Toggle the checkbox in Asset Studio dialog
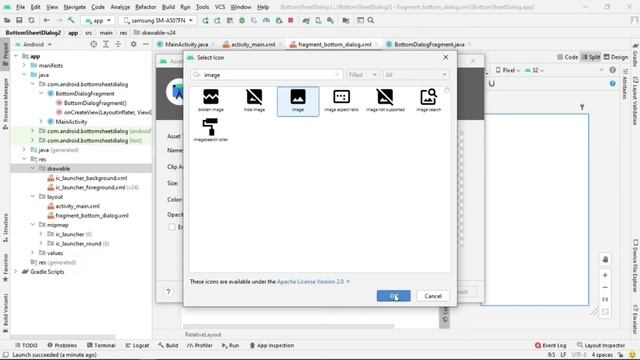The image size is (640, 360). [172, 227]
